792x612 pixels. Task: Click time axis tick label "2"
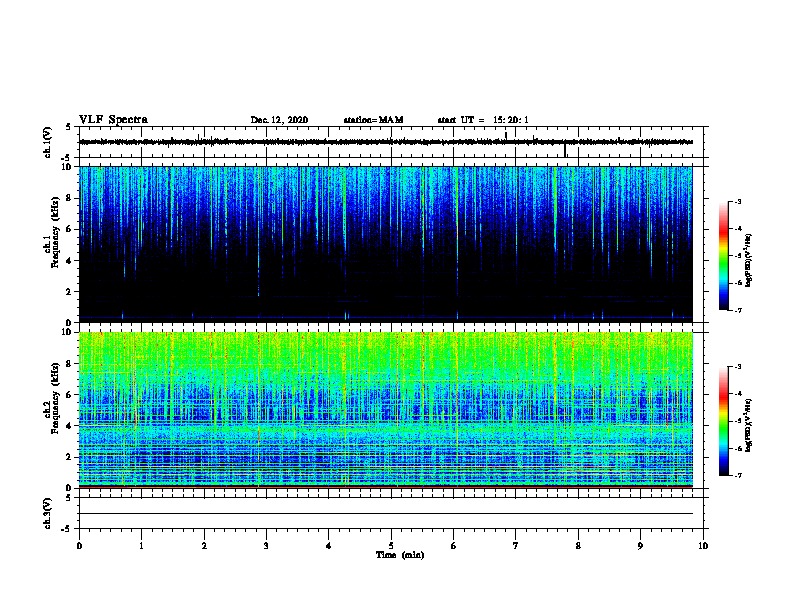point(204,546)
